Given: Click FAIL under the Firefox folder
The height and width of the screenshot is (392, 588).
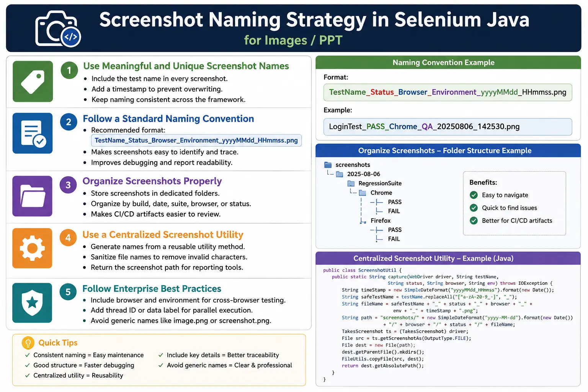Looking at the screenshot, I should pos(394,239).
